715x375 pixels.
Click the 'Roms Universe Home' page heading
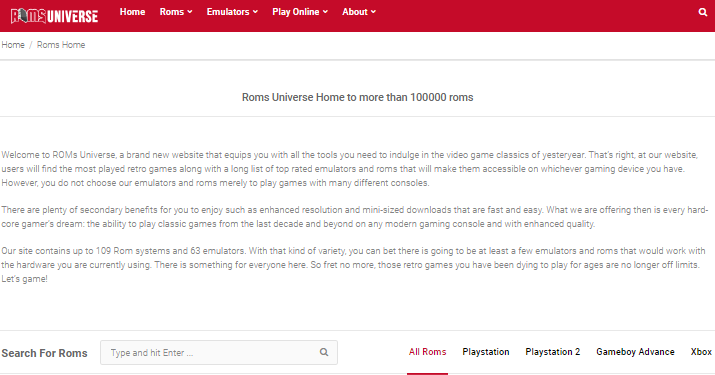click(358, 97)
